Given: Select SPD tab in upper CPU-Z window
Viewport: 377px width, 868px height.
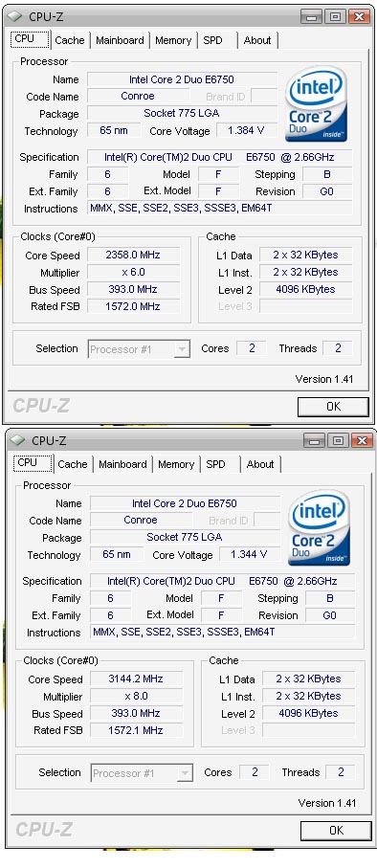Looking at the screenshot, I should [x=212, y=40].
